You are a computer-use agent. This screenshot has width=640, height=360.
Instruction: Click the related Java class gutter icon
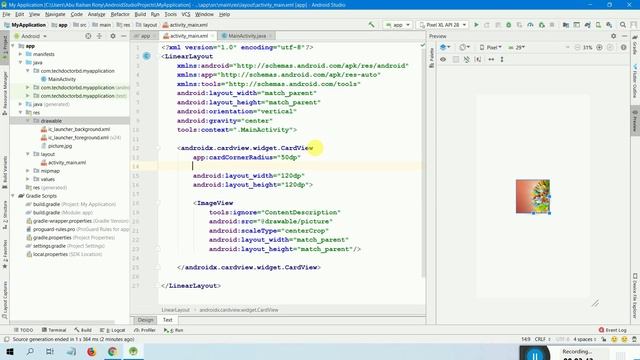point(147,56)
